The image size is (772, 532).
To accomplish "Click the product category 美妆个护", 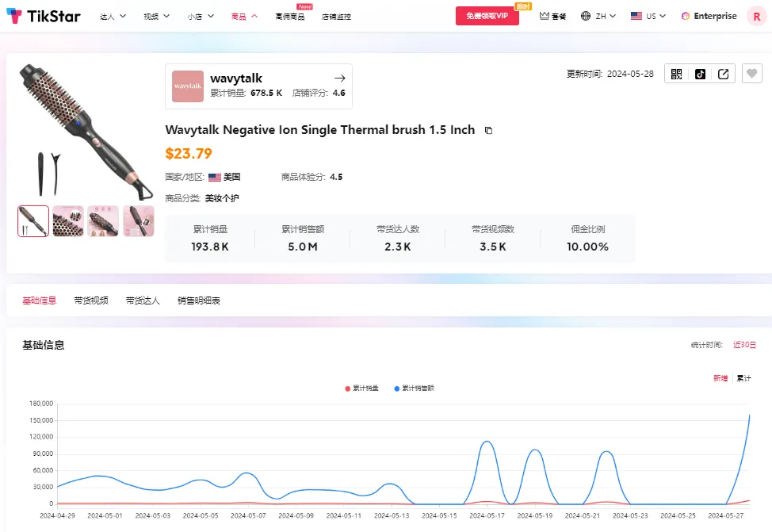I will point(222,198).
